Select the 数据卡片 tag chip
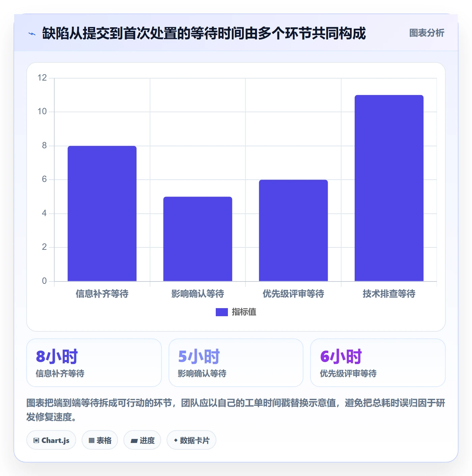472x476 pixels. click(191, 440)
